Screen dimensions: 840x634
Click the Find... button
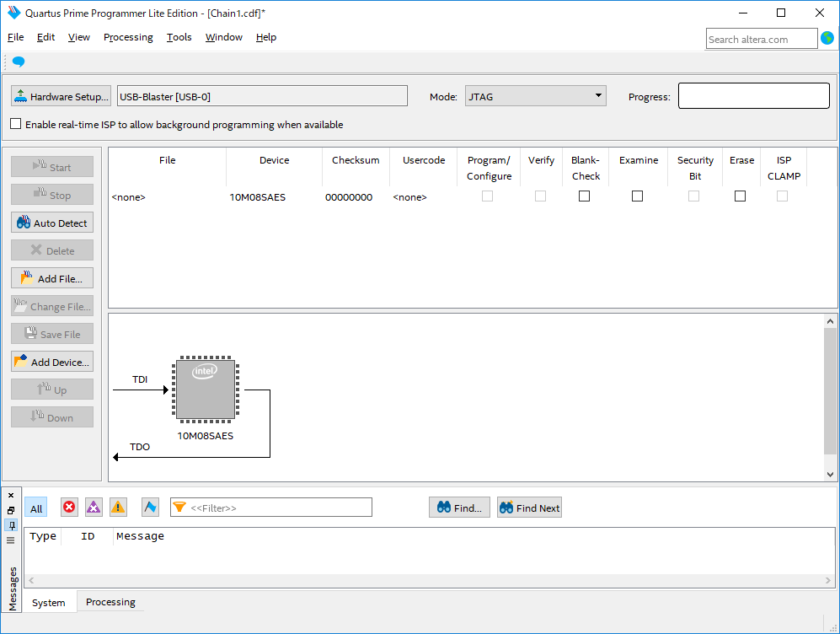pos(459,508)
